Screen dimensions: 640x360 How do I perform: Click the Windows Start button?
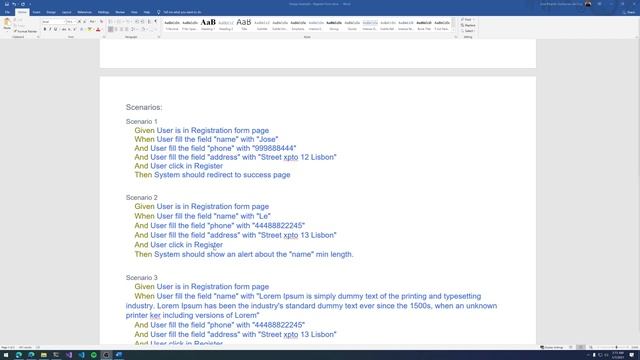click(x=6, y=355)
